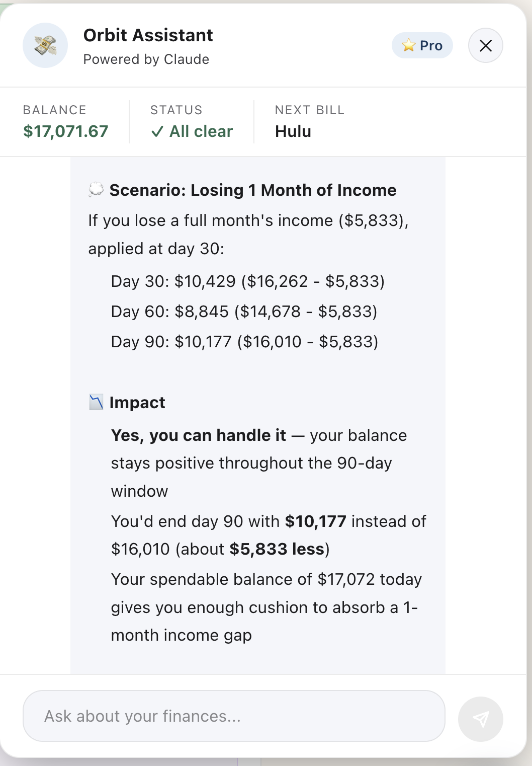Open the Hulu next bill entry
Screen dimensions: 532x766
293,131
